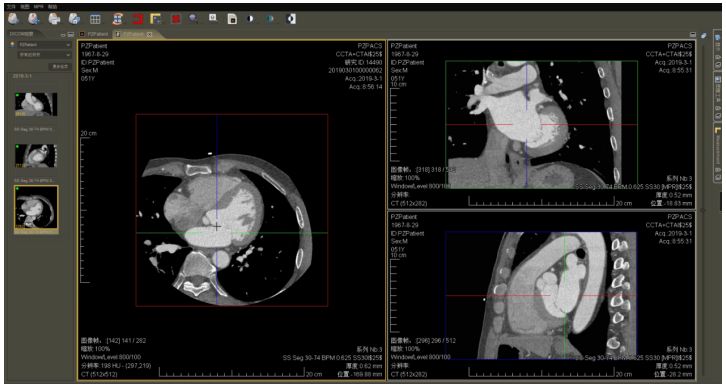
Task: Click the Window/Level:800/100 text in axial view
Action: [x=111, y=357]
